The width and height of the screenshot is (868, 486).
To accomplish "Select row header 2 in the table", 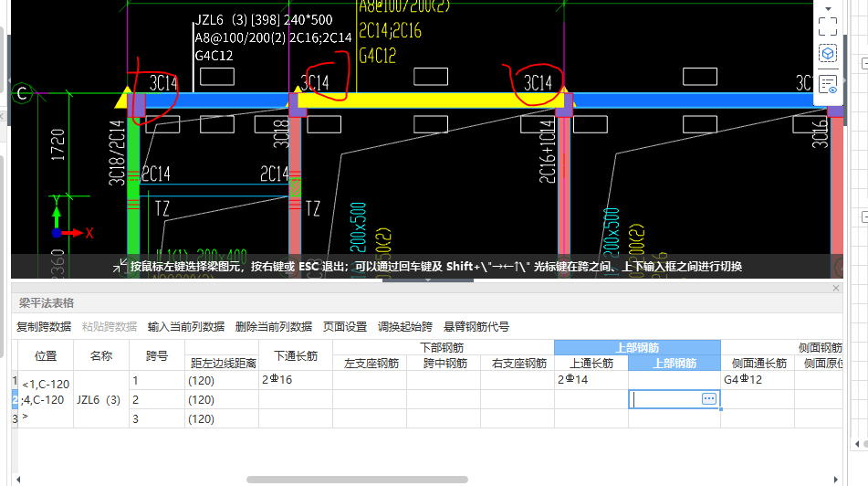I will (x=15, y=399).
